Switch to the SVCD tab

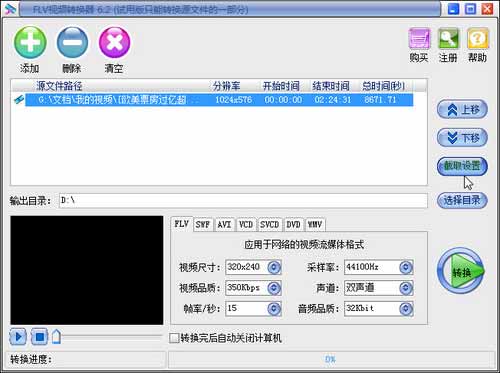tap(270, 224)
